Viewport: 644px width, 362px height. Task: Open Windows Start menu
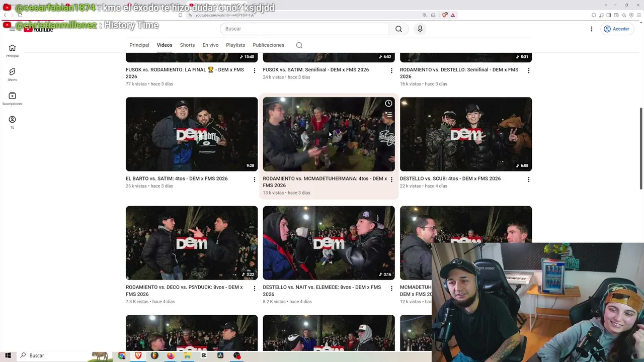point(8,355)
